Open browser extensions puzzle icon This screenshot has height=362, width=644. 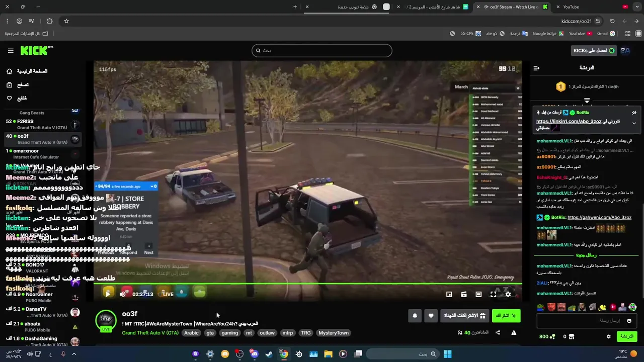point(49,21)
